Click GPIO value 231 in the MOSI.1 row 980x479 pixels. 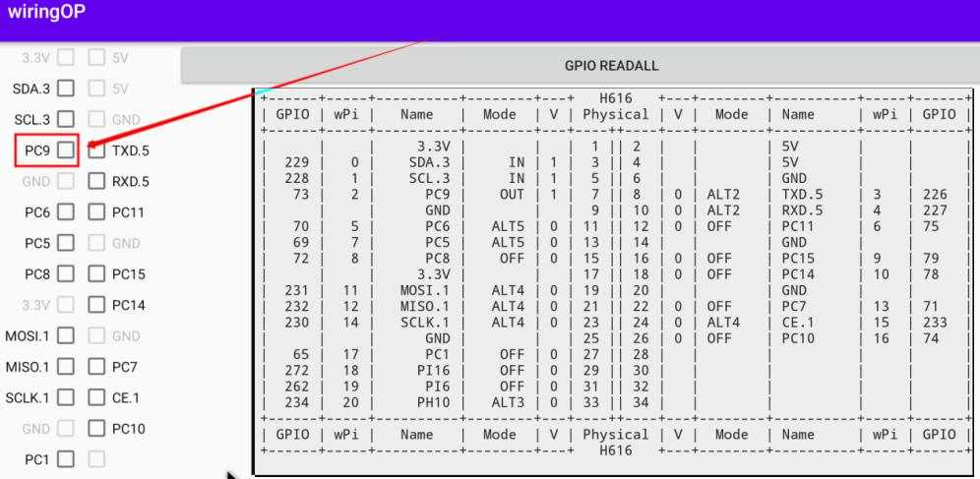296,290
